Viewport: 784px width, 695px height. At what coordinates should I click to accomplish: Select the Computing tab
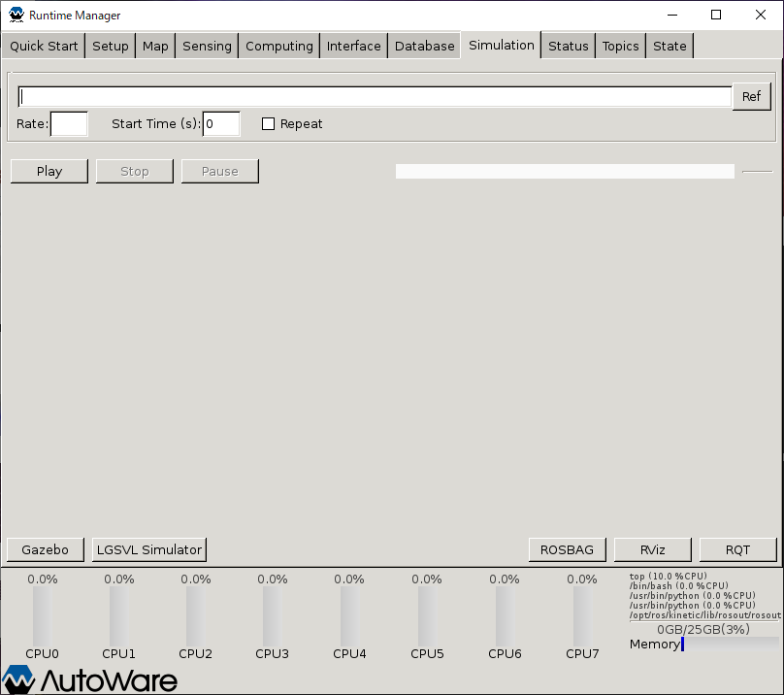pyautogui.click(x=279, y=46)
